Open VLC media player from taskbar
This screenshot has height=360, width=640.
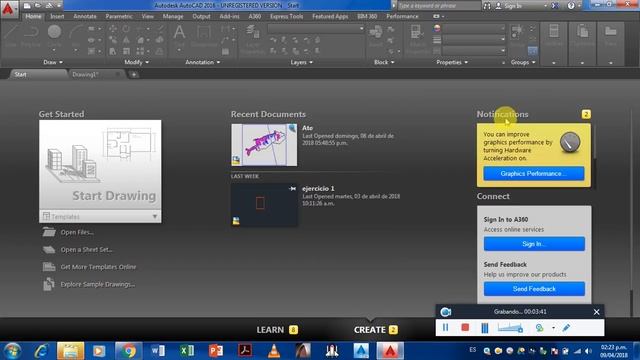274,351
